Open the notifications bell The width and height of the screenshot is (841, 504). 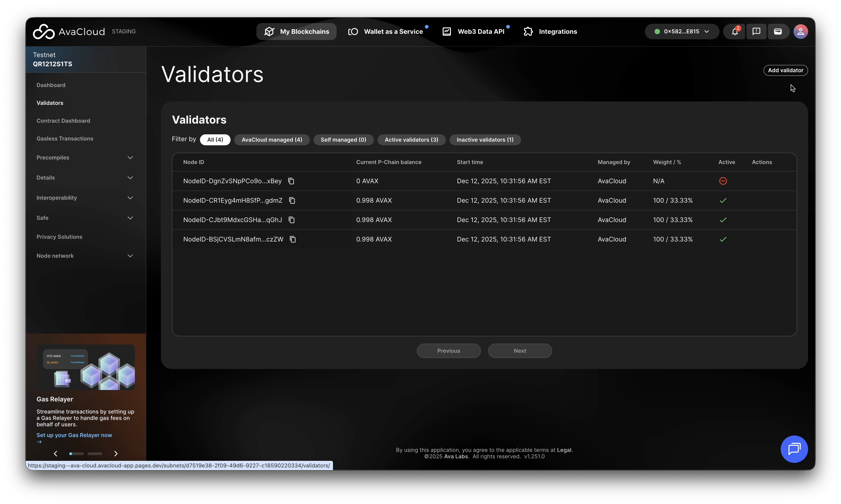[734, 32]
